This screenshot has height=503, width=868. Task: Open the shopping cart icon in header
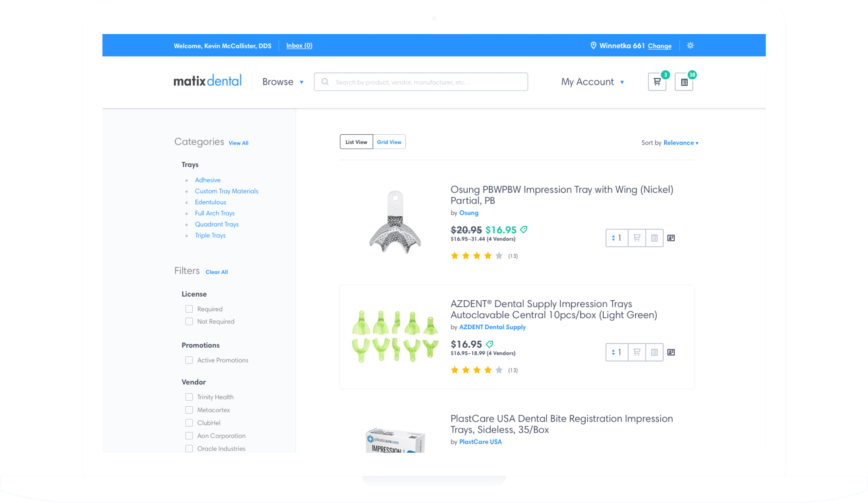point(657,82)
